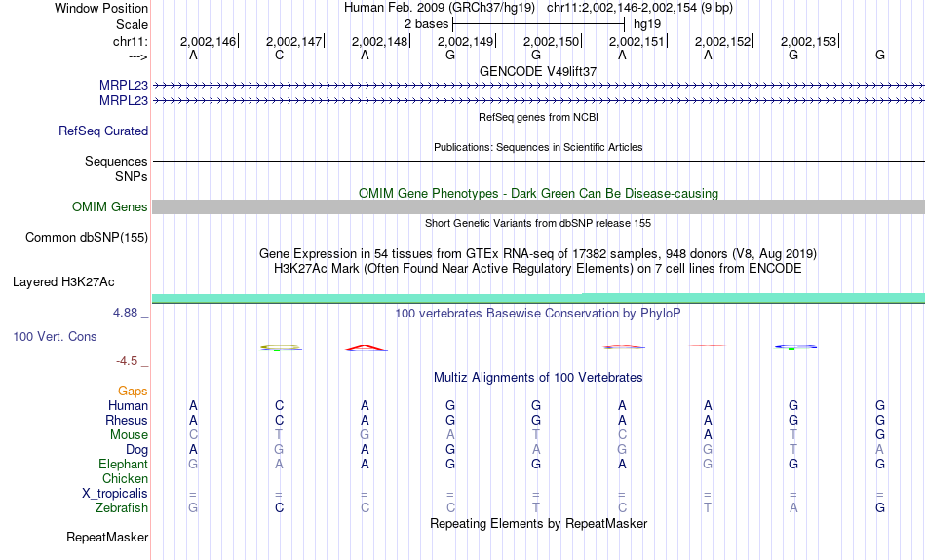926x560 pixels.
Task: Click the GENCODE V49lift37 track title
Action: [x=538, y=71]
